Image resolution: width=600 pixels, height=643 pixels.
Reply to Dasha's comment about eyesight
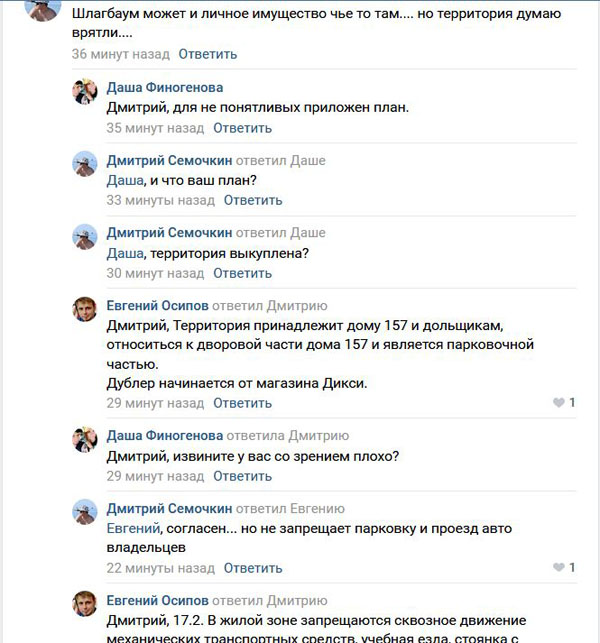coord(242,476)
